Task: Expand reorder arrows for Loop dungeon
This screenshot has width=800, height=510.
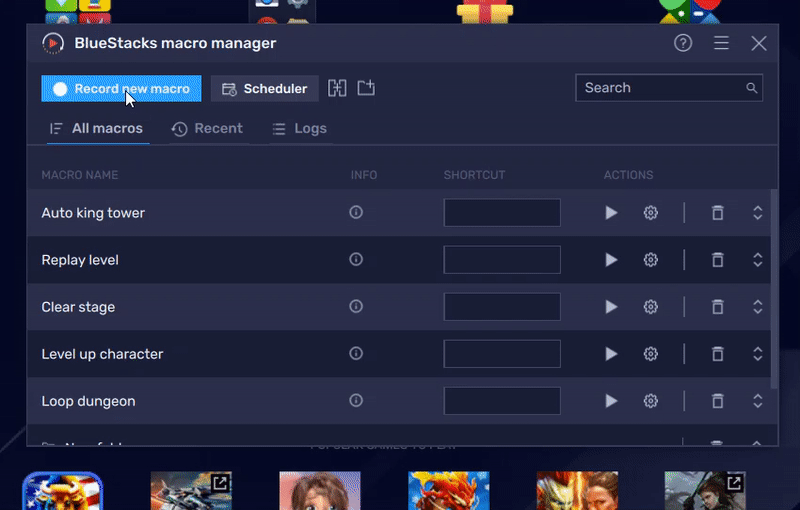Action: (x=758, y=401)
